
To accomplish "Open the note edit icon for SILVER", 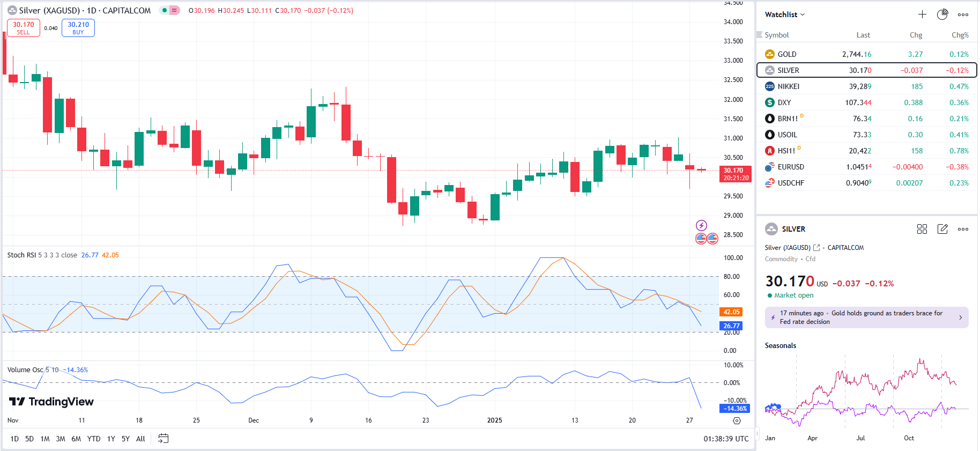I will pos(942,229).
